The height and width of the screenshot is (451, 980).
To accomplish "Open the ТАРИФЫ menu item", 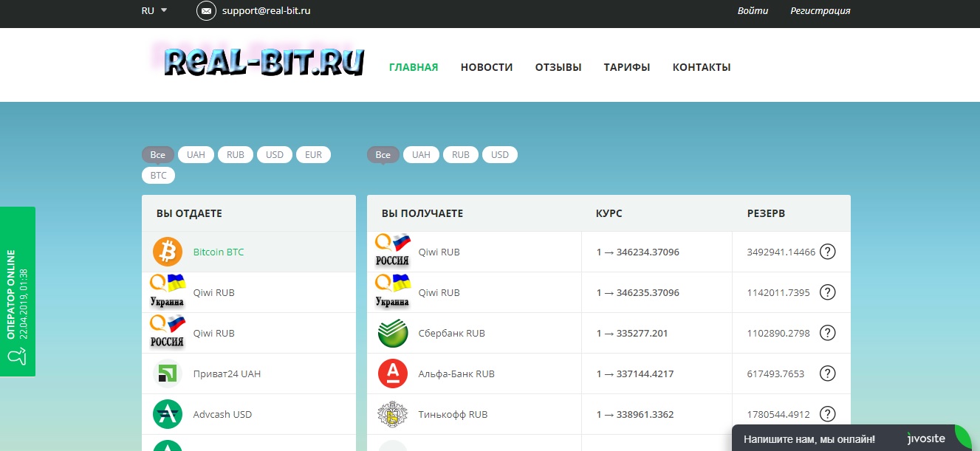I will (x=627, y=67).
